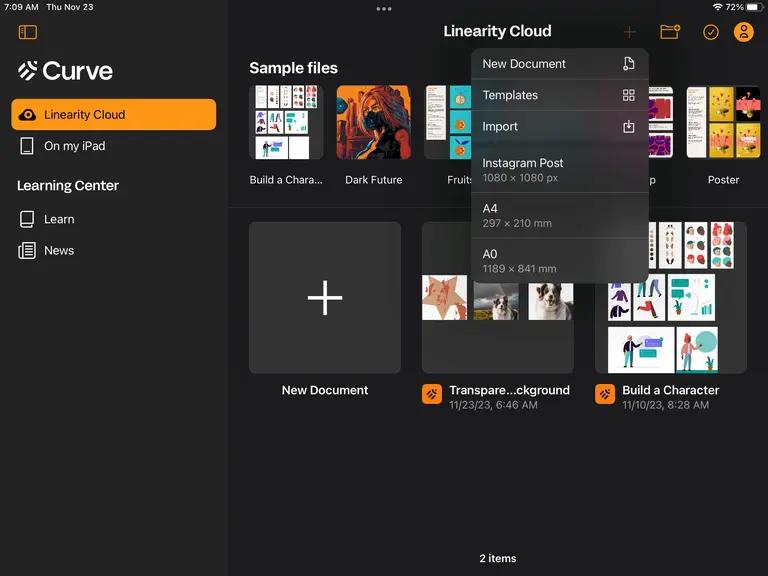Click the 'Dark Future' label
This screenshot has height=576, width=768.
374,180
